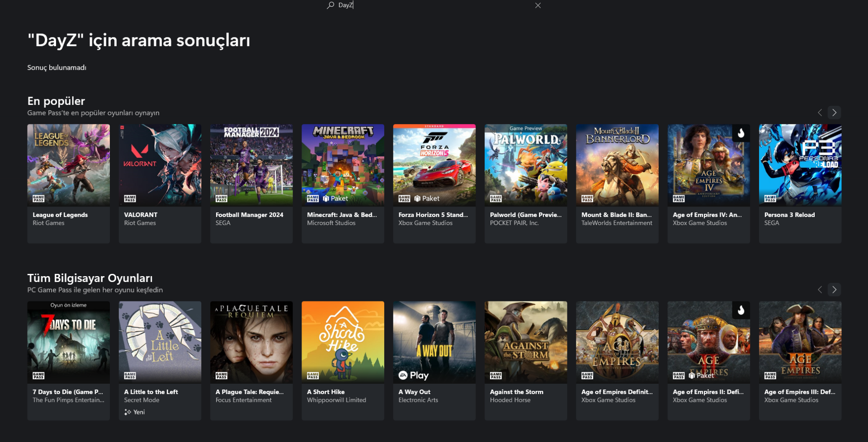868x442 pixels.
Task: Open Minecraft Java & Bedrock cover
Action: (343, 165)
